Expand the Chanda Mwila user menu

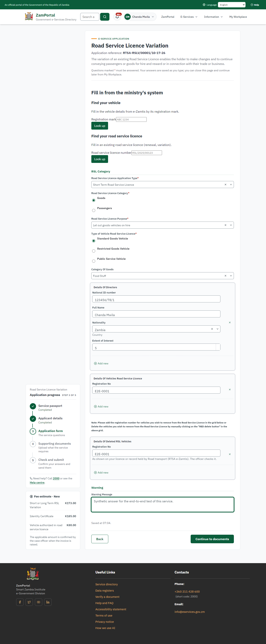click(x=140, y=17)
